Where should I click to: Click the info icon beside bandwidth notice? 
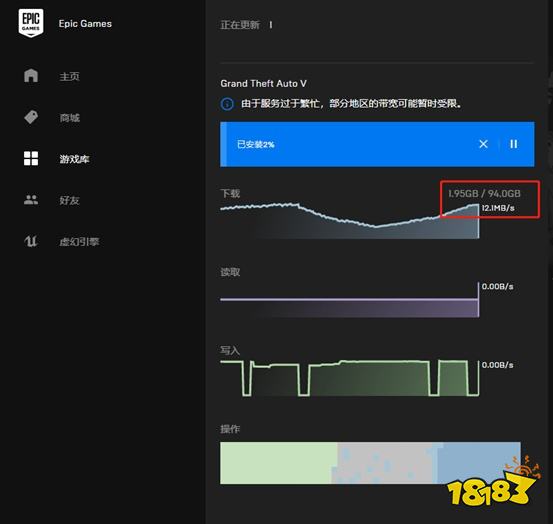click(x=227, y=104)
